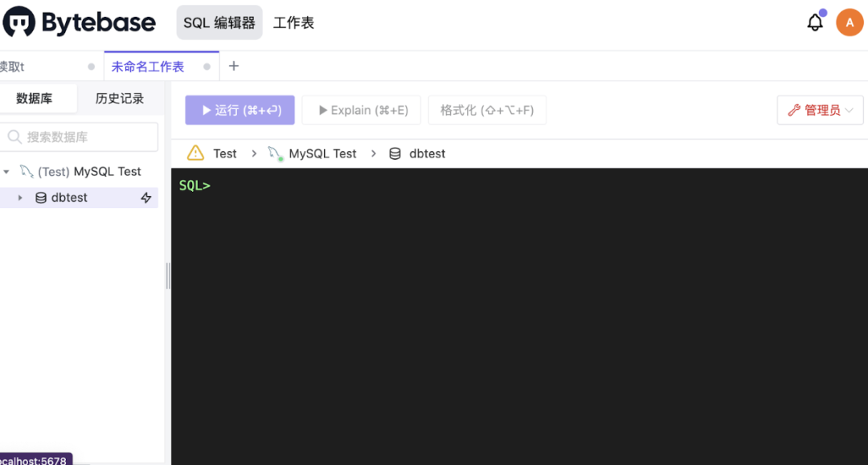
Task: Focus the 搜索数据库 search field
Action: point(79,137)
